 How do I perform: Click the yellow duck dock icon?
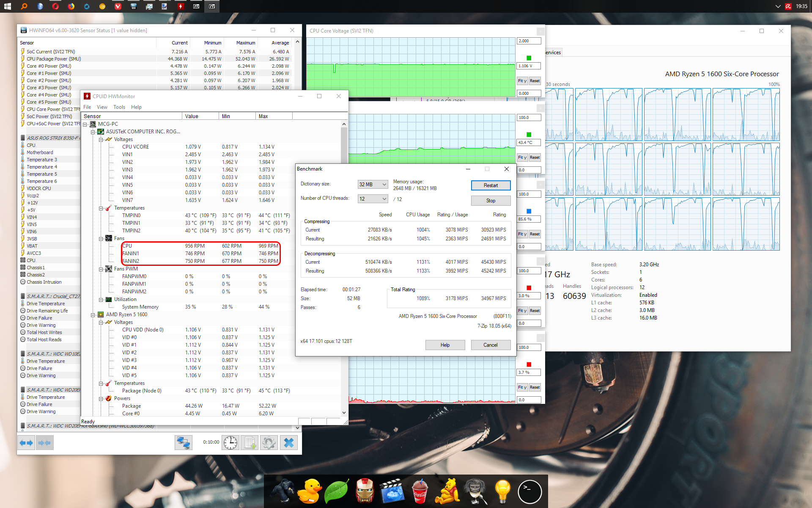(309, 491)
